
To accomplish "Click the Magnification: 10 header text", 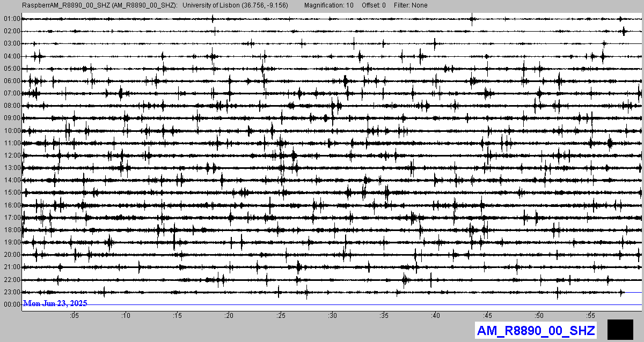I will 328,5.
